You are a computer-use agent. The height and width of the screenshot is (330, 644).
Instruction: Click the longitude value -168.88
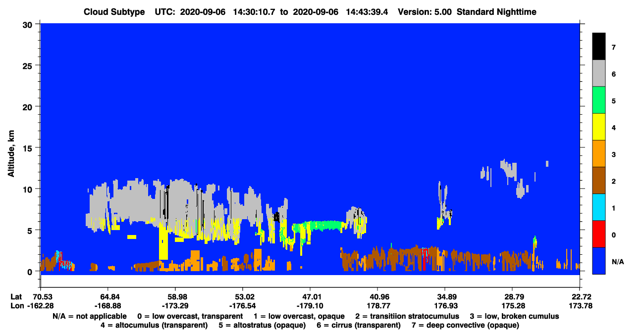pos(107,306)
